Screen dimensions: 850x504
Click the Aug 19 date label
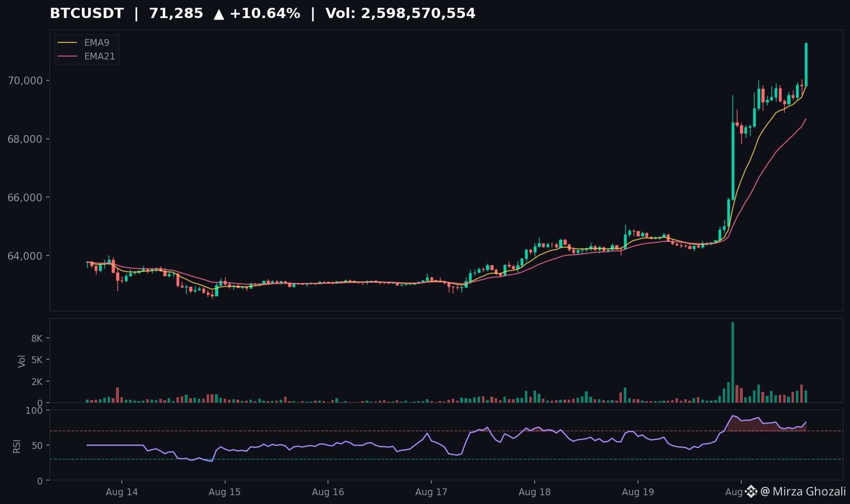coord(638,492)
